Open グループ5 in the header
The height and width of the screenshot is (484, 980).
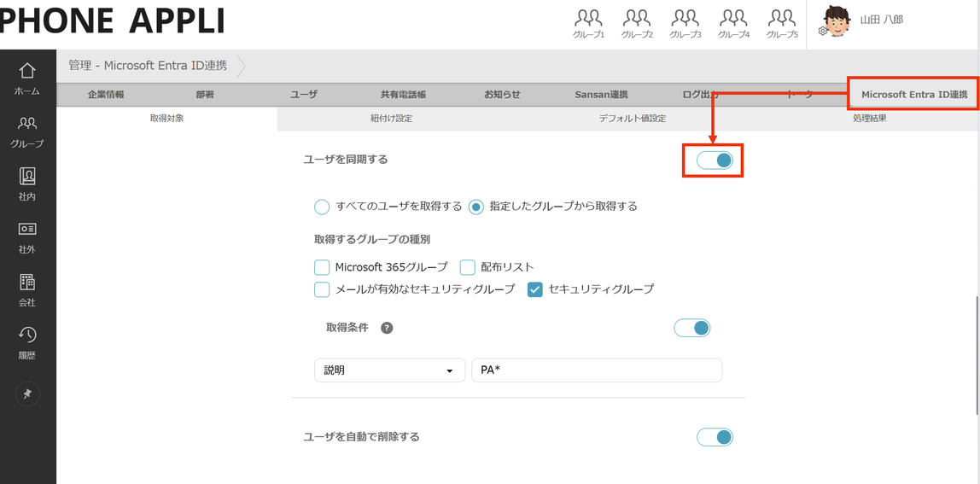pos(783,25)
